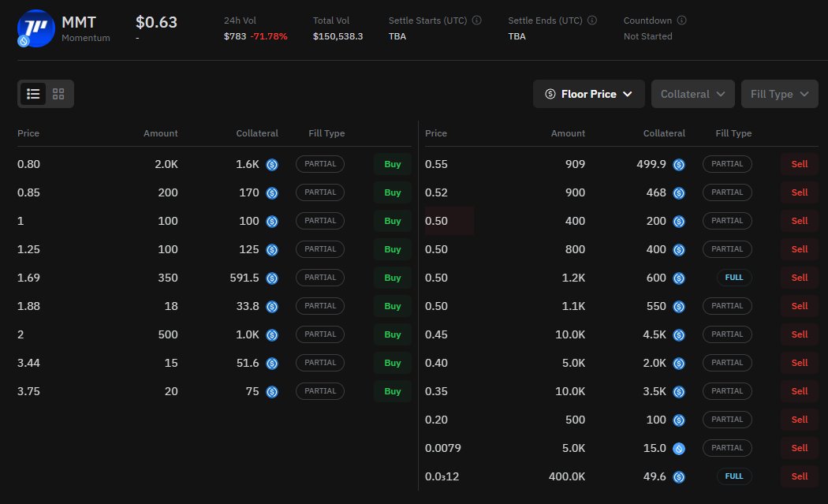Switch to list view layout

(x=33, y=94)
